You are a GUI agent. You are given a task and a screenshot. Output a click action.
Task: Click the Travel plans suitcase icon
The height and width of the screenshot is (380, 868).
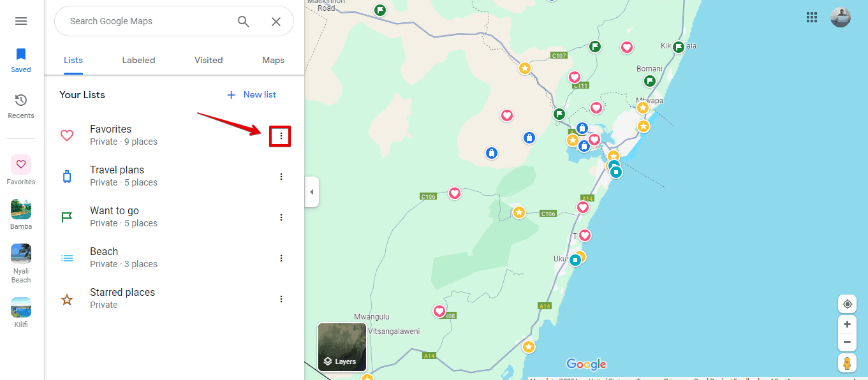pyautogui.click(x=67, y=176)
